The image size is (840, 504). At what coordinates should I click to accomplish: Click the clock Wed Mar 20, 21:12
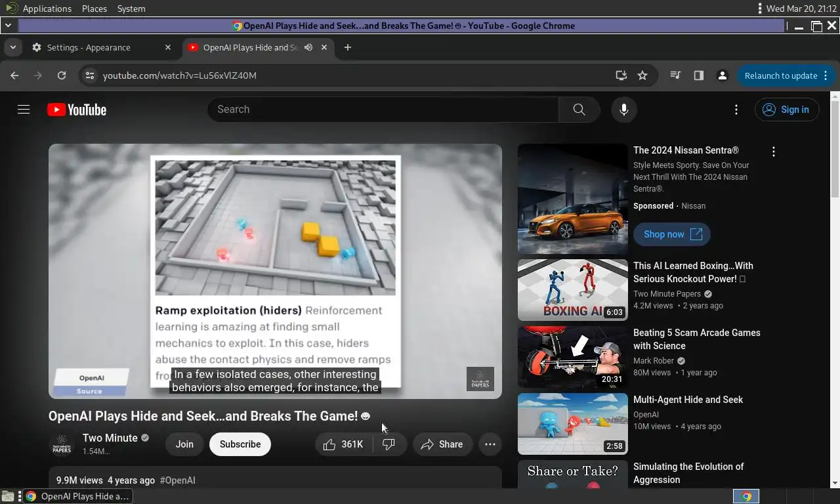pyautogui.click(x=801, y=9)
